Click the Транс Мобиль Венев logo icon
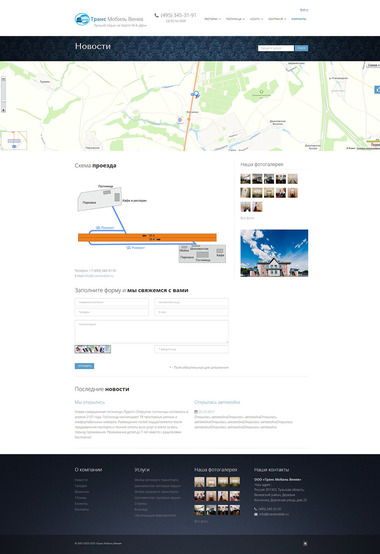The height and width of the screenshot is (554, 380). 82,19
